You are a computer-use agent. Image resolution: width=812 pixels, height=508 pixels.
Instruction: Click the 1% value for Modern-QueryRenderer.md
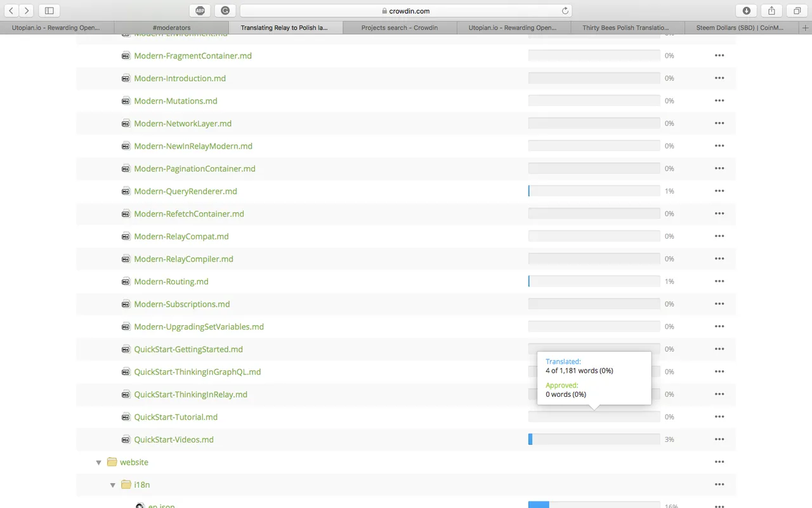(x=669, y=191)
